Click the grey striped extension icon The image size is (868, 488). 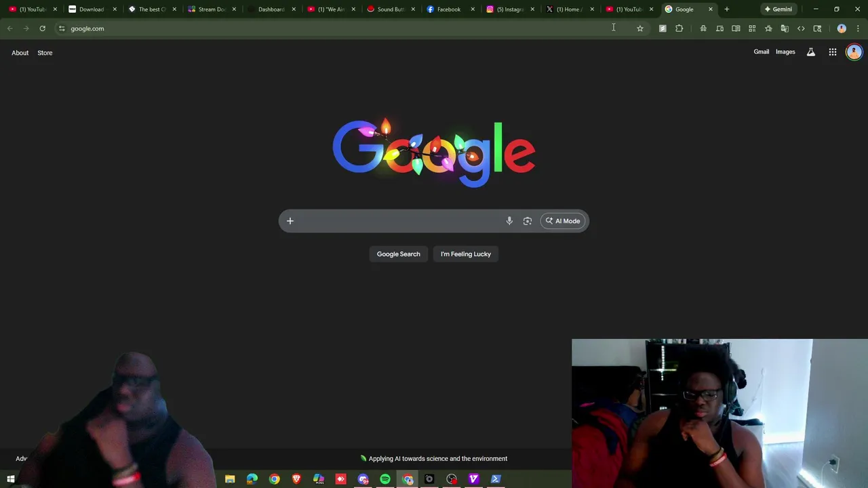[x=663, y=28]
